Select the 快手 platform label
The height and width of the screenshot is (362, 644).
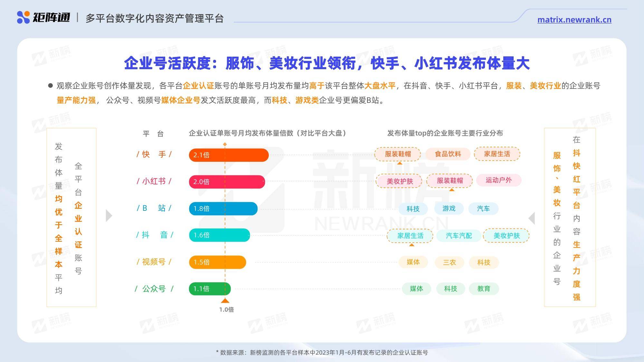coord(154,154)
